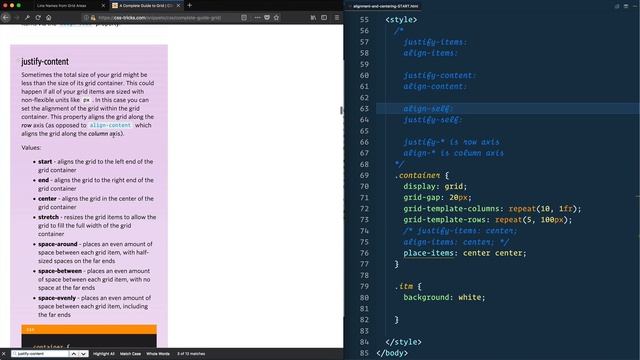Close the find-in-page bar
This screenshot has height=360, width=640.
coord(4,354)
